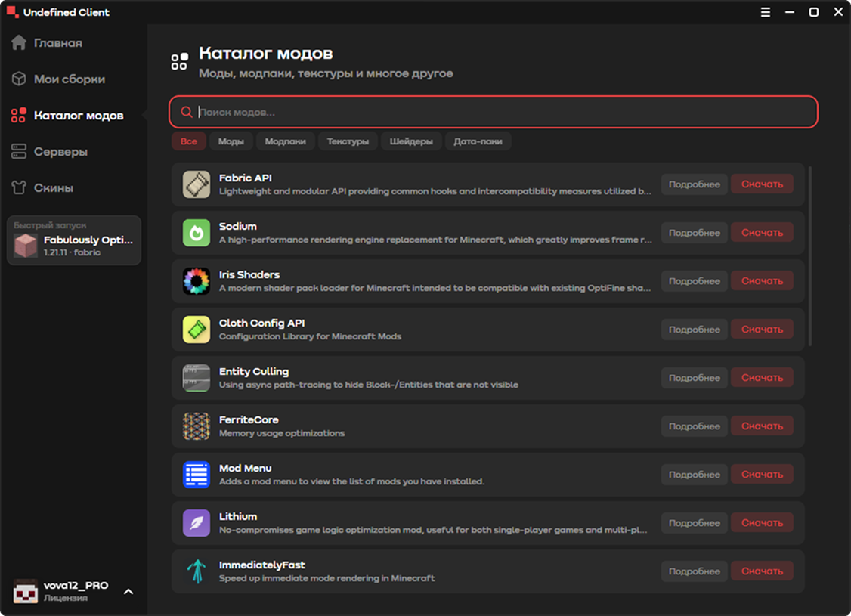Click the vova12_PRO avatar image

(x=26, y=591)
